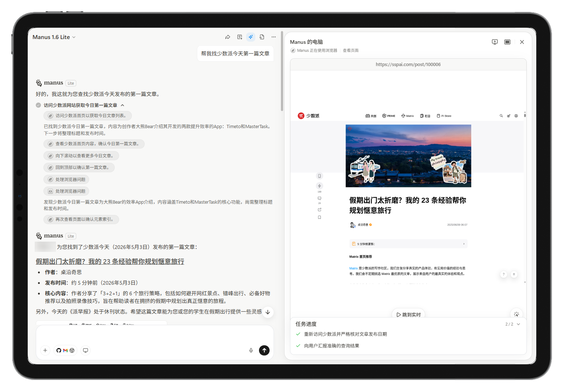The width and height of the screenshot is (564, 392).
Task: Click the 查看页面 link under panel title
Action: coord(351,50)
